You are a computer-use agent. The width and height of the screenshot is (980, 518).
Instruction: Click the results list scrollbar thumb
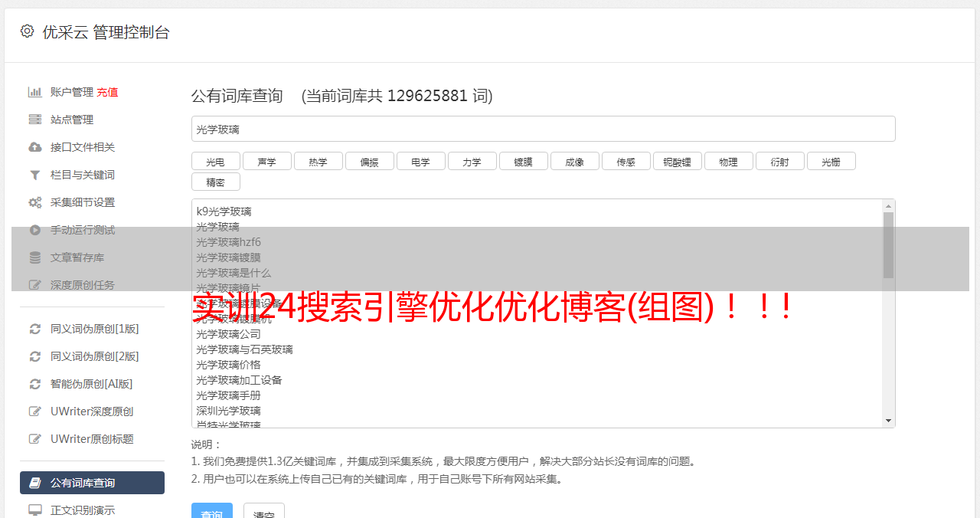888,245
